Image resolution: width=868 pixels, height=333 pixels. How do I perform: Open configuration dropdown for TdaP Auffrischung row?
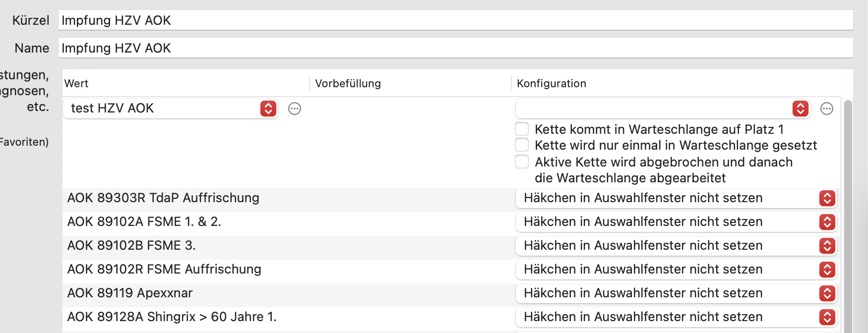(676, 198)
